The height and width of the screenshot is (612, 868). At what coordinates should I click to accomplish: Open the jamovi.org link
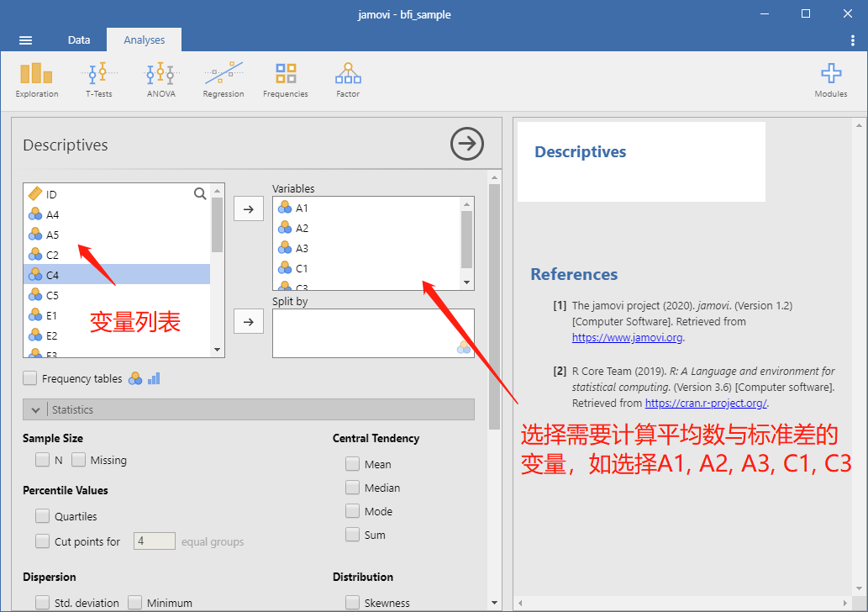tap(627, 337)
